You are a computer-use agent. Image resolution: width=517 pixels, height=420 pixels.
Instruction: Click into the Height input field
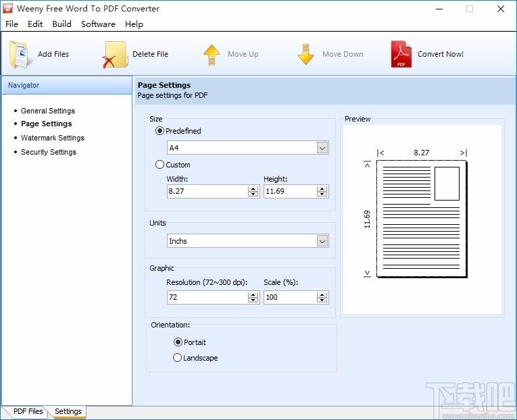tap(290, 191)
